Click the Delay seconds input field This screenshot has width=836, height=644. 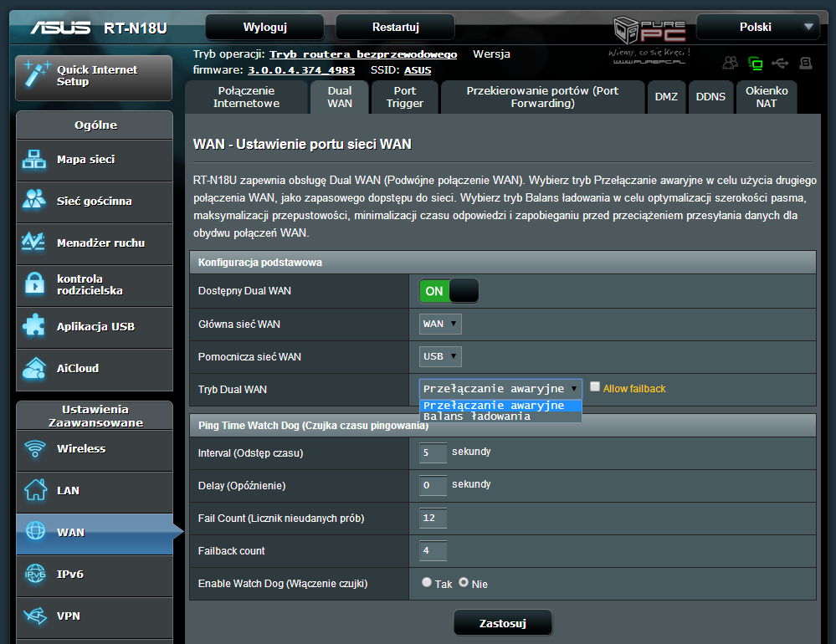coord(433,485)
